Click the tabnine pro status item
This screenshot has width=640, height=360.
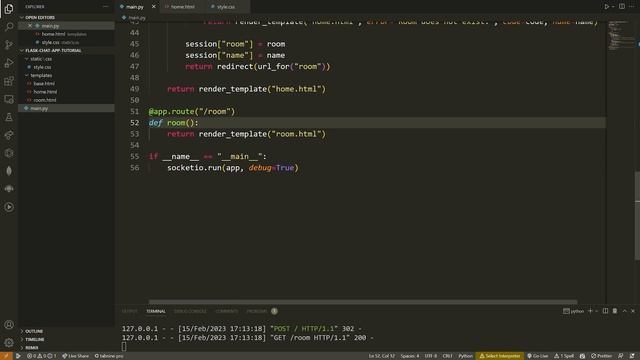[x=109, y=356]
